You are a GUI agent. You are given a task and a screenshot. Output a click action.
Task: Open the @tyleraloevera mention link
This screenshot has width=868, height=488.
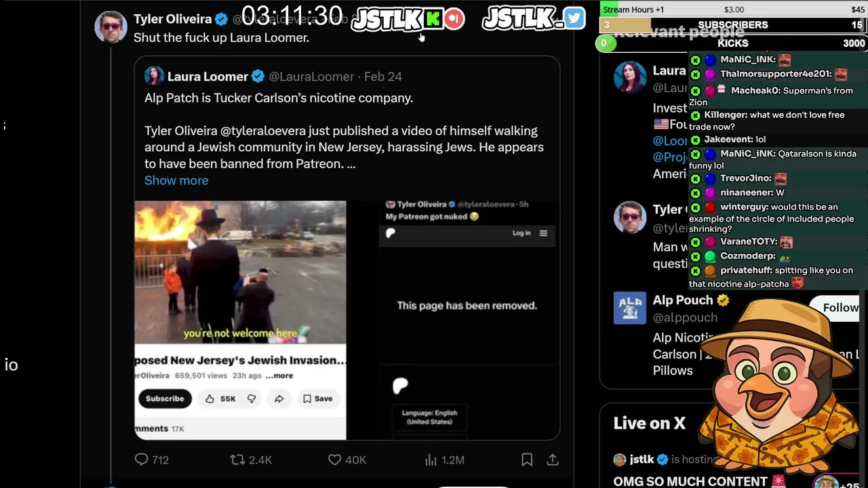263,131
